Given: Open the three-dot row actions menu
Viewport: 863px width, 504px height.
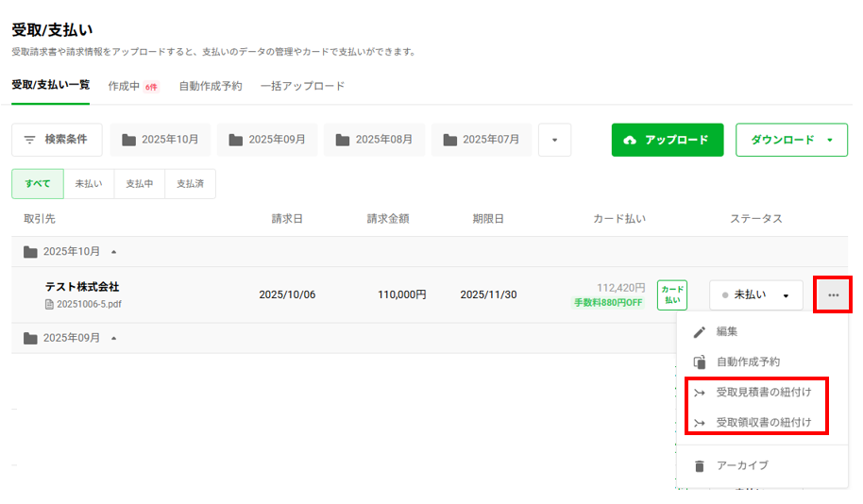Looking at the screenshot, I should pyautogui.click(x=834, y=295).
